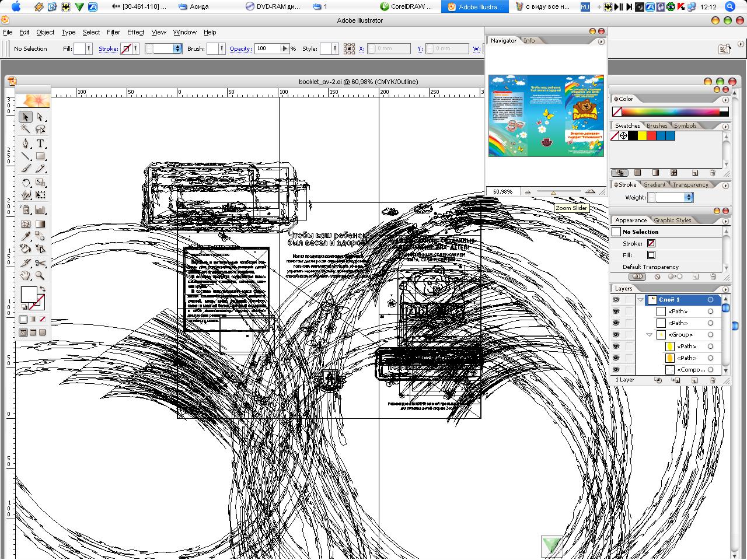Select the Scissors tool
The height and width of the screenshot is (560, 747).
coord(40,263)
